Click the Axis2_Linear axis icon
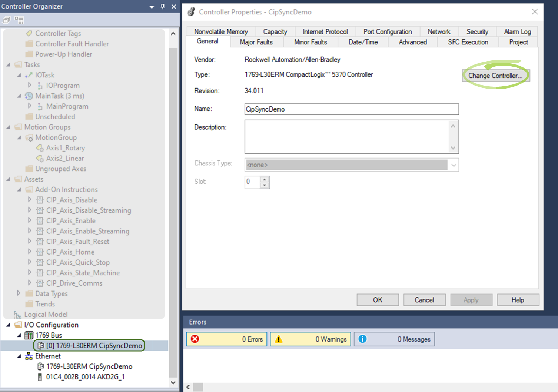 [x=40, y=159]
